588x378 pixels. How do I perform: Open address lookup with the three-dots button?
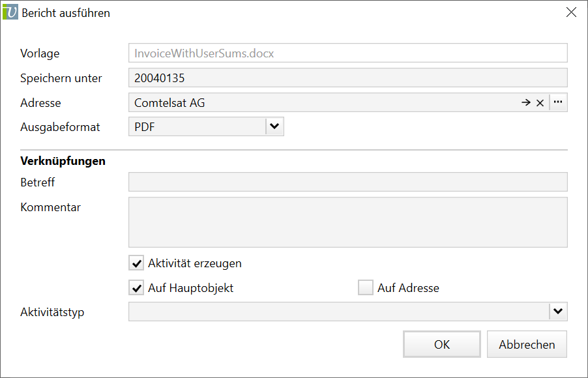click(x=558, y=102)
